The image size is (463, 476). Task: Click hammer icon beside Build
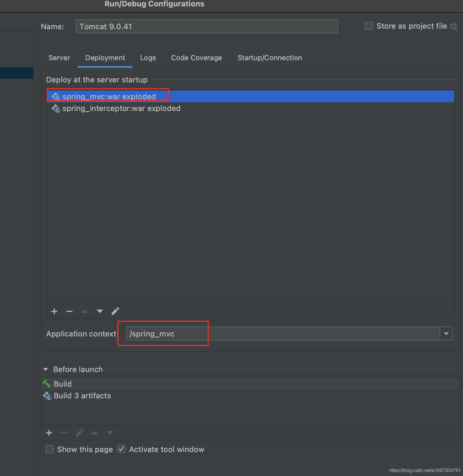pyautogui.click(x=47, y=383)
